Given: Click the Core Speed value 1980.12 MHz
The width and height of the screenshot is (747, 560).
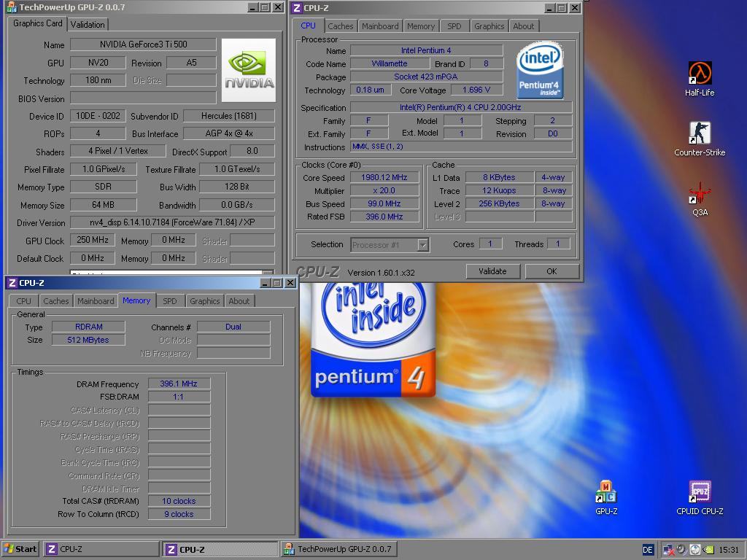Looking at the screenshot, I should 384,177.
